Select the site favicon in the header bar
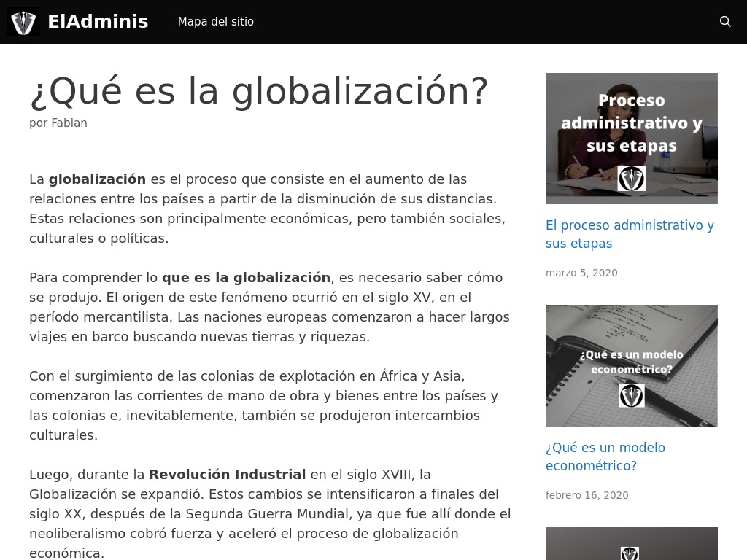Image resolution: width=747 pixels, height=560 pixels. point(23,21)
